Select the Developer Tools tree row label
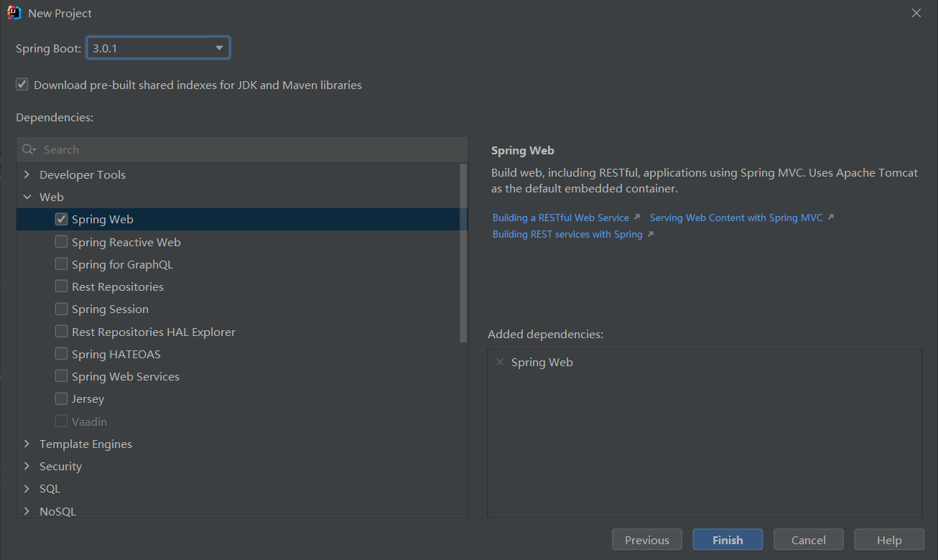This screenshot has height=560, width=938. point(83,174)
